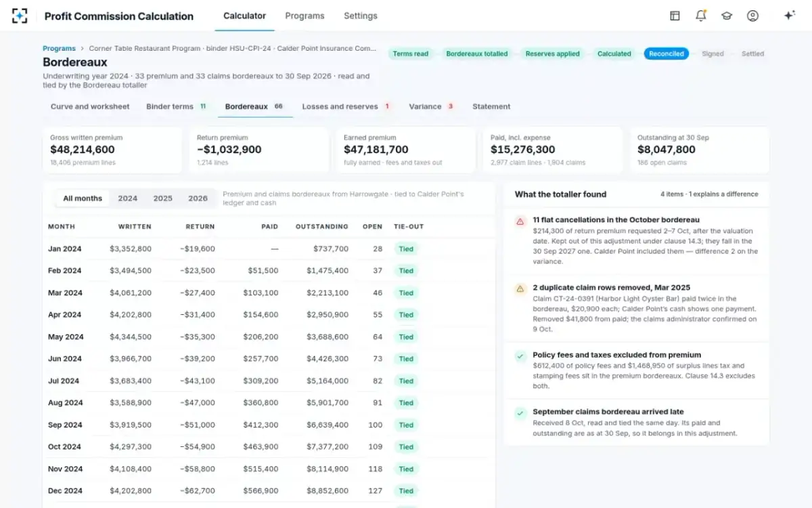Click the OPEN column header
This screenshot has width=812, height=508.
pos(372,226)
